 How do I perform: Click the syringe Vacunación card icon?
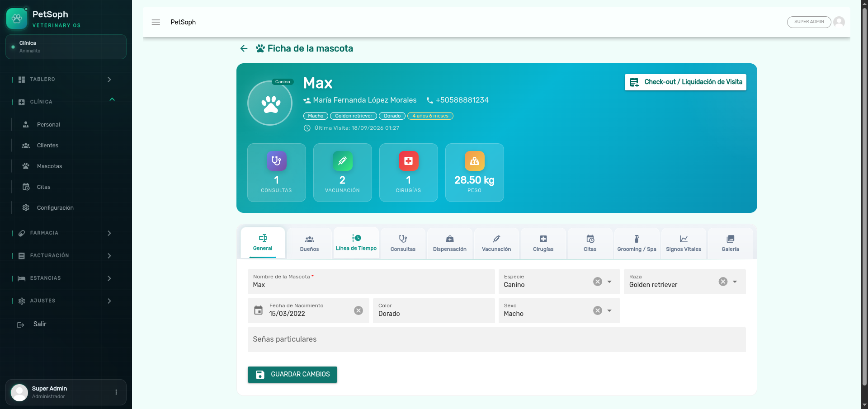(342, 161)
